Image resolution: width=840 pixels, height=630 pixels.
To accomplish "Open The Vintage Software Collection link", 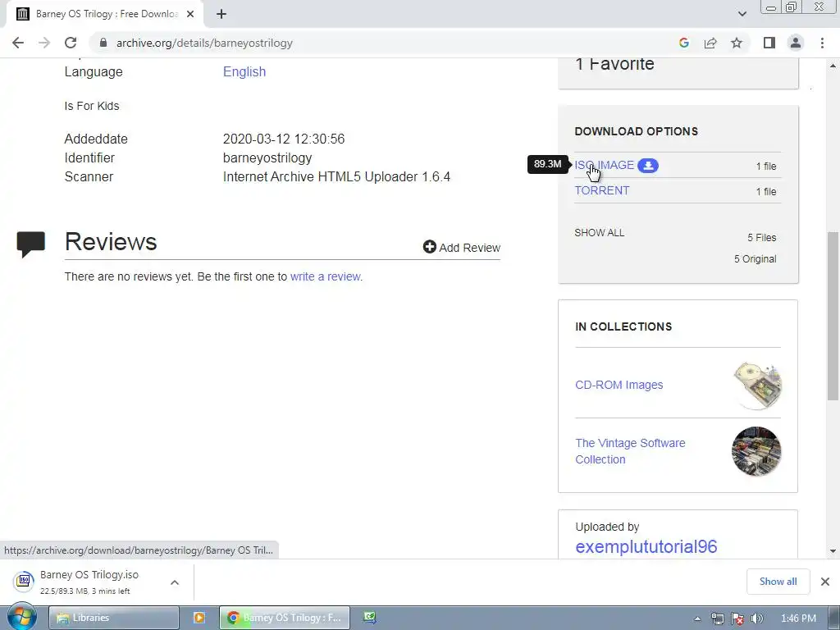I will (630, 451).
